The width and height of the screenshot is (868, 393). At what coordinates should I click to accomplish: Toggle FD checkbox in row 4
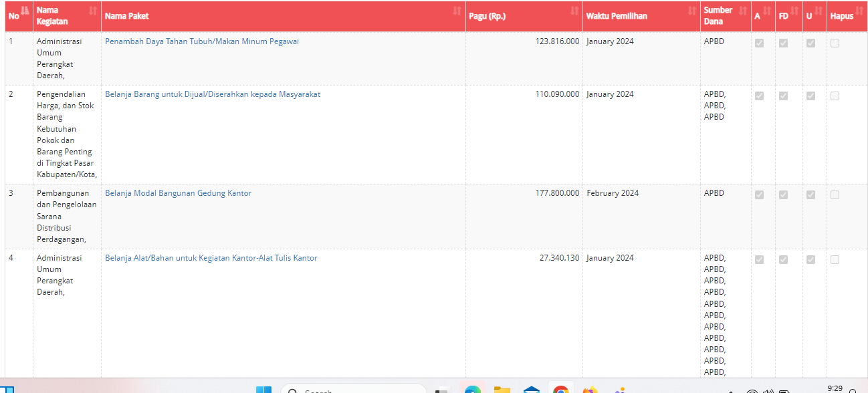[x=783, y=260]
